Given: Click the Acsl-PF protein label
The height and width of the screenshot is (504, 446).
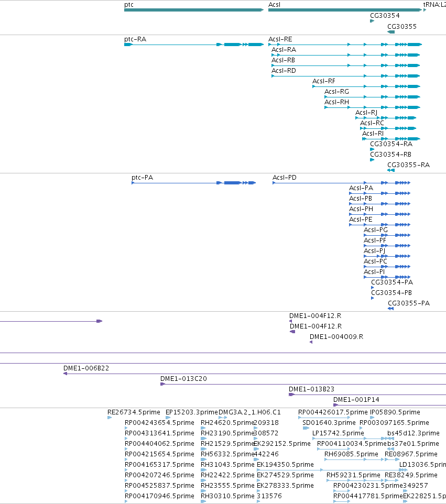Looking at the screenshot, I should click(x=375, y=240).
